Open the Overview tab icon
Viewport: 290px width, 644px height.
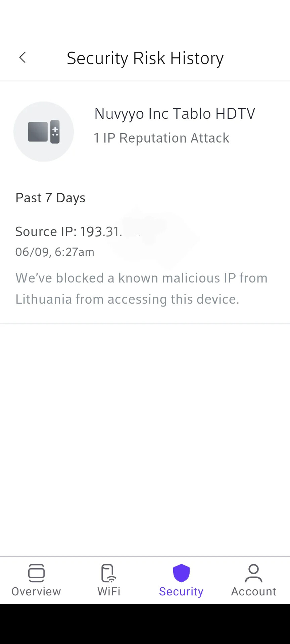36,573
